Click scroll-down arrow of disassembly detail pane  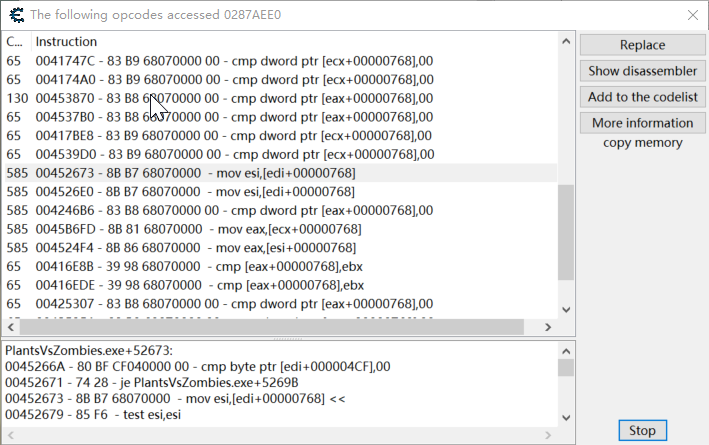point(566,417)
